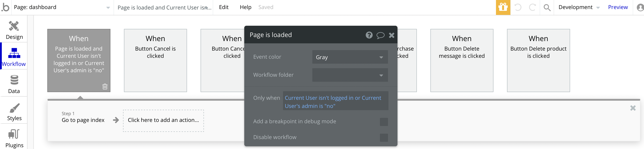Enable breakpoint in debug mode checkbox
644x149 pixels.
(384, 122)
